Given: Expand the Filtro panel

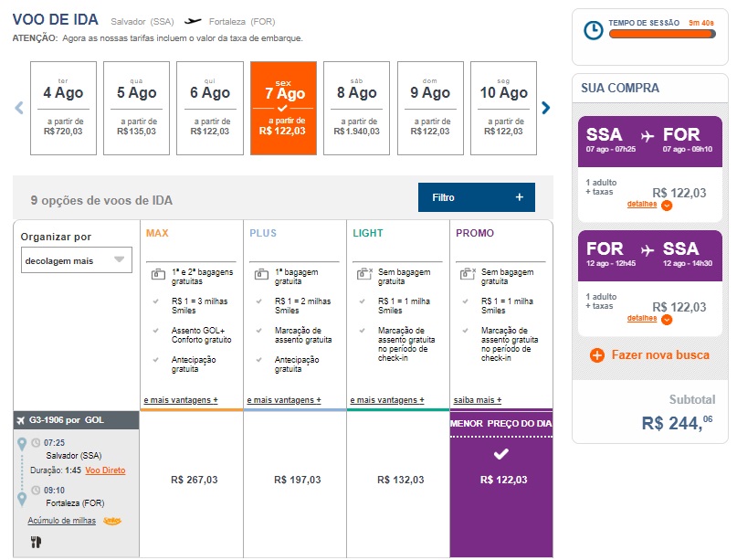Looking at the screenshot, I should [477, 197].
